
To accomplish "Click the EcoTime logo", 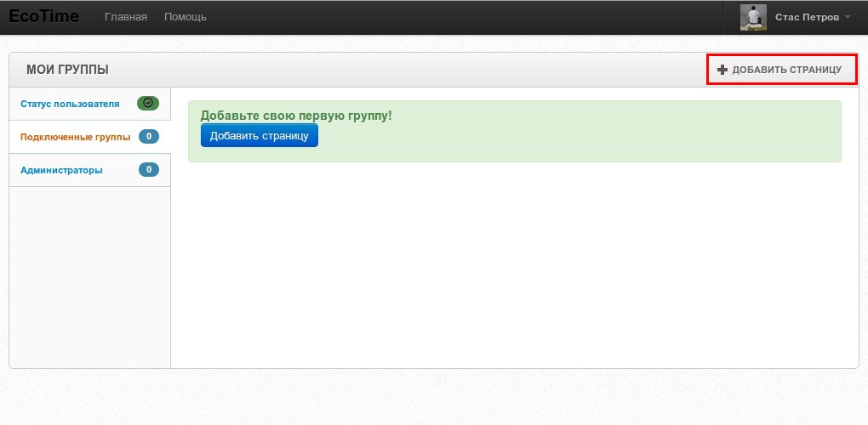I will point(43,16).
